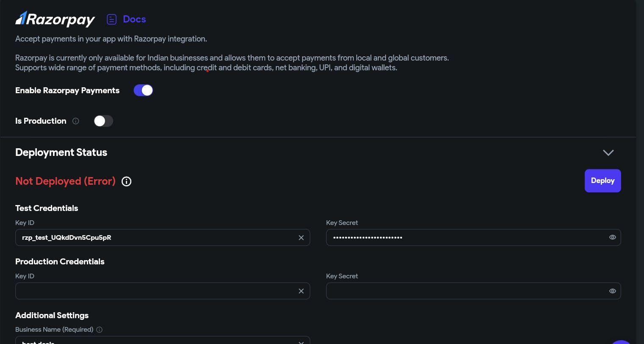Click info icon next to Business Name (Required)
The width and height of the screenshot is (644, 344).
click(x=99, y=330)
